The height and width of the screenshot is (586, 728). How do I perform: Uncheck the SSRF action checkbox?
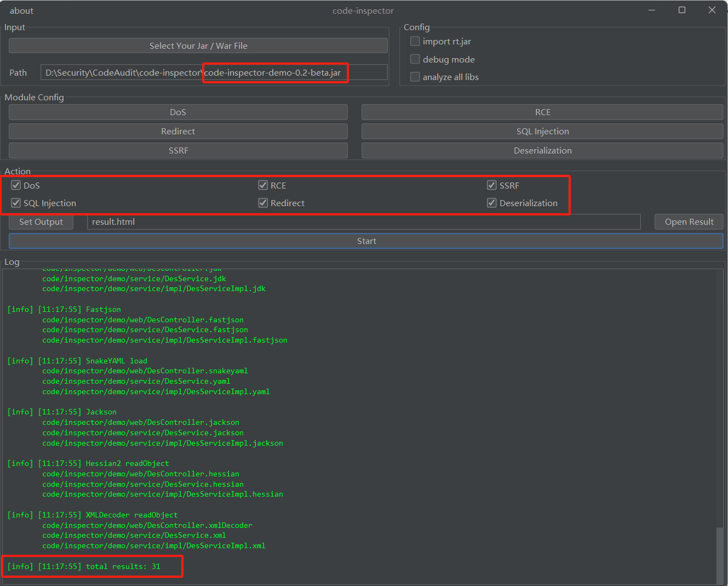(492, 185)
